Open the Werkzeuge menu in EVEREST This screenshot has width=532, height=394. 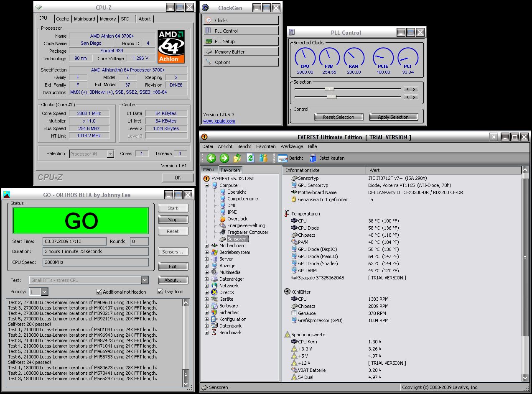(292, 146)
